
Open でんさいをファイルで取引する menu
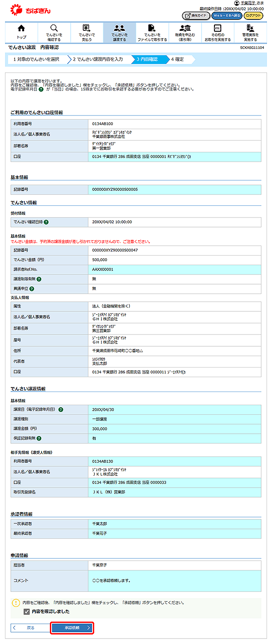[x=152, y=32]
